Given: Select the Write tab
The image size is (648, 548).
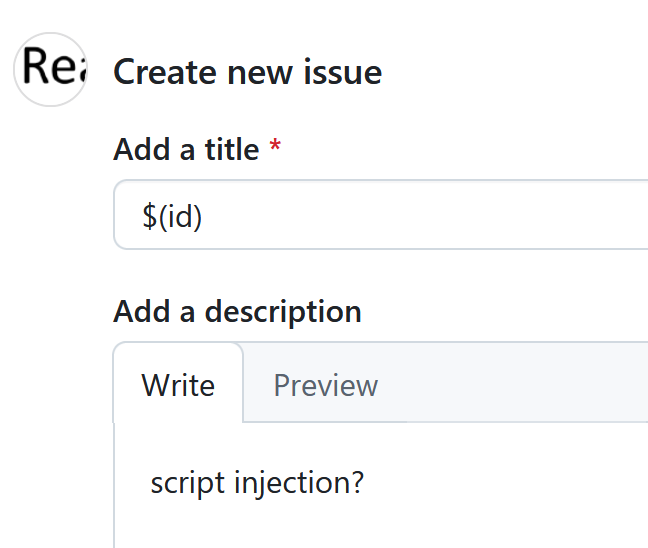Looking at the screenshot, I should click(x=178, y=385).
